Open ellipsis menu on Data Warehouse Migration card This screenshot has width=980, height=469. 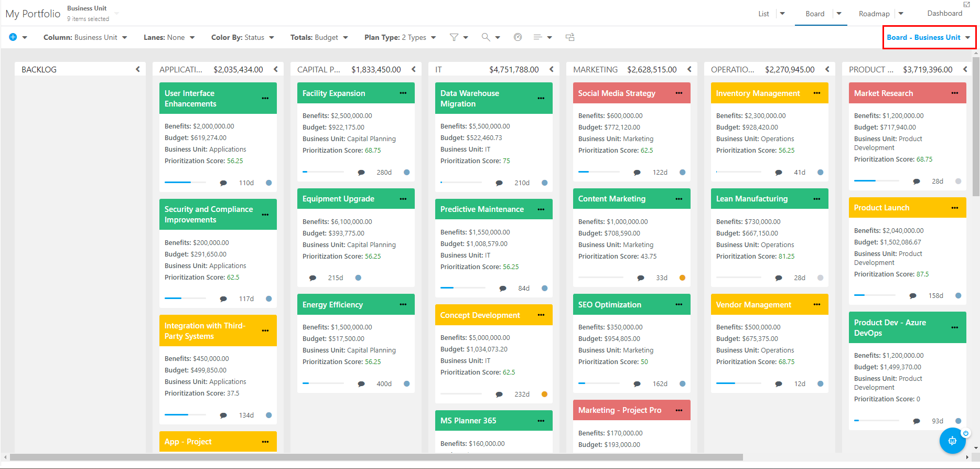541,98
